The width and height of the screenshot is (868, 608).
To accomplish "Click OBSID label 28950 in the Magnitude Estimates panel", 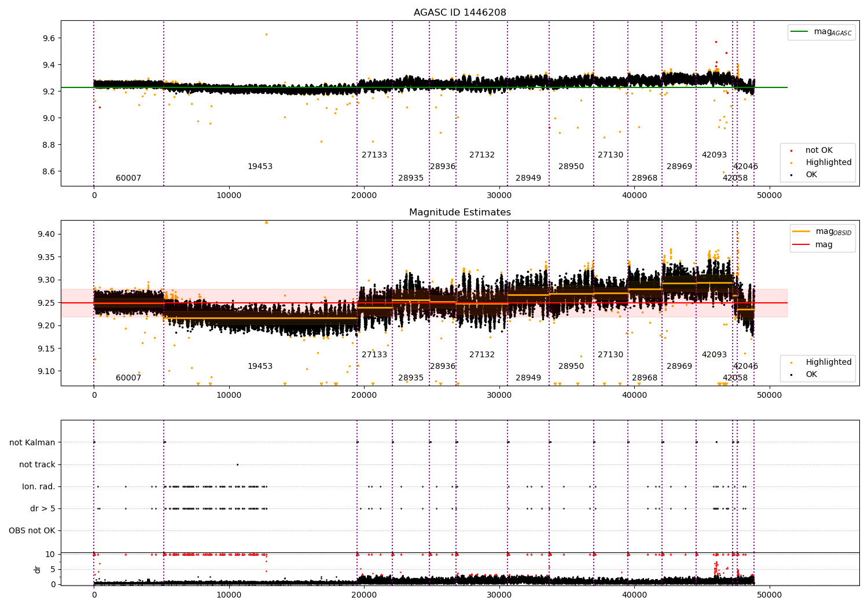I will tap(571, 367).
